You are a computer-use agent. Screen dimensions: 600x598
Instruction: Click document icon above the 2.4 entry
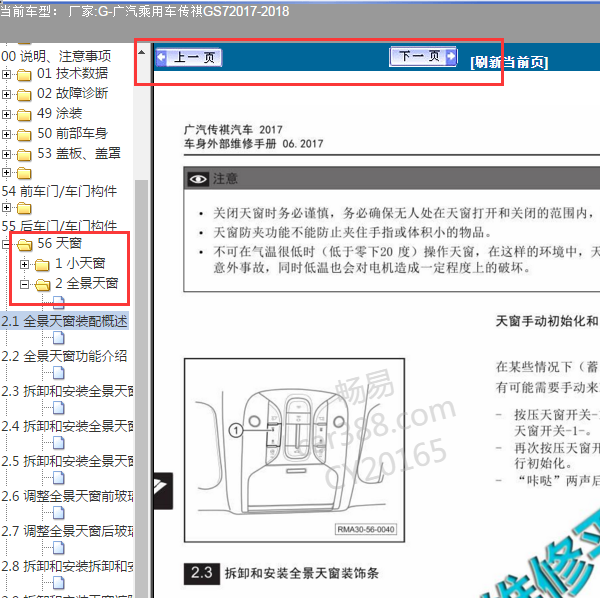point(59,408)
